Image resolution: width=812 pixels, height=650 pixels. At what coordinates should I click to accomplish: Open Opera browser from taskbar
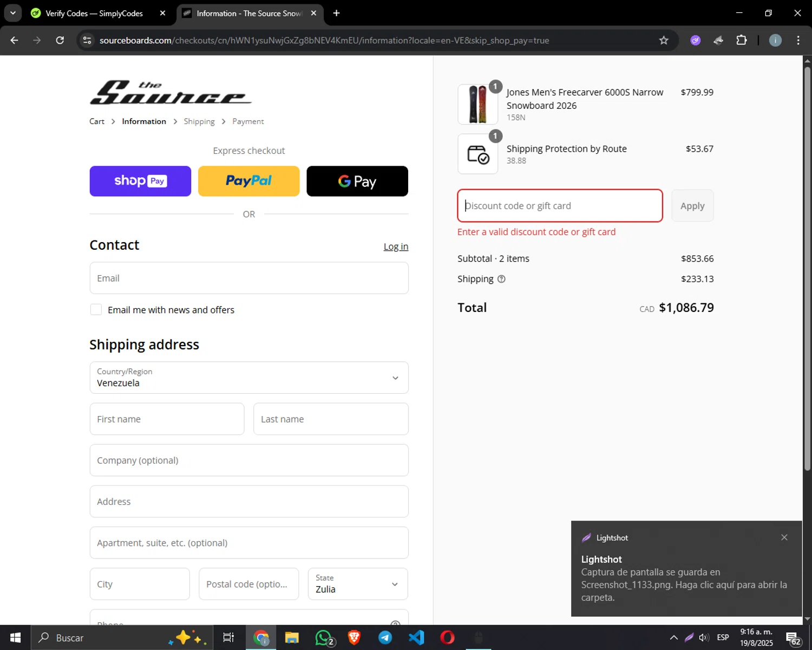pyautogui.click(x=447, y=638)
